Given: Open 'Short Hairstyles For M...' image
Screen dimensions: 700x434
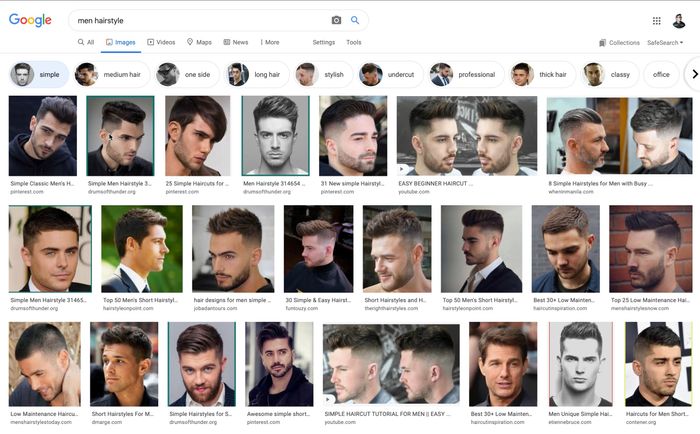Looking at the screenshot, I should (124, 364).
